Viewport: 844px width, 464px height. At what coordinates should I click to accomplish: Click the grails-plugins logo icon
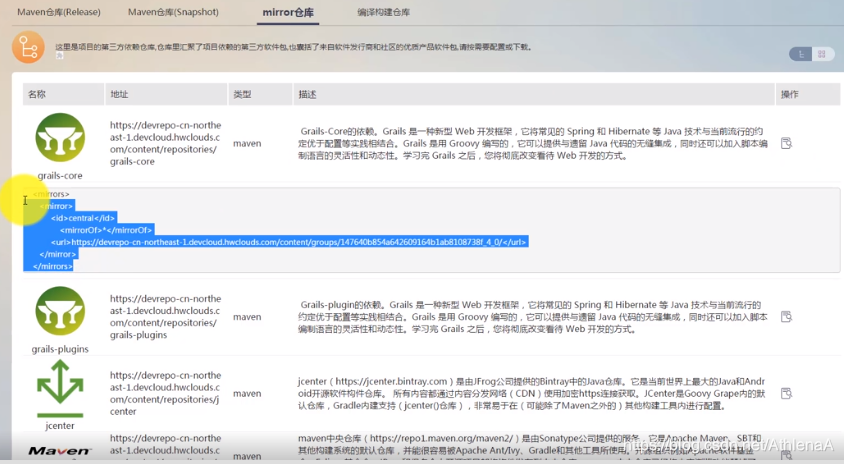coord(60,311)
